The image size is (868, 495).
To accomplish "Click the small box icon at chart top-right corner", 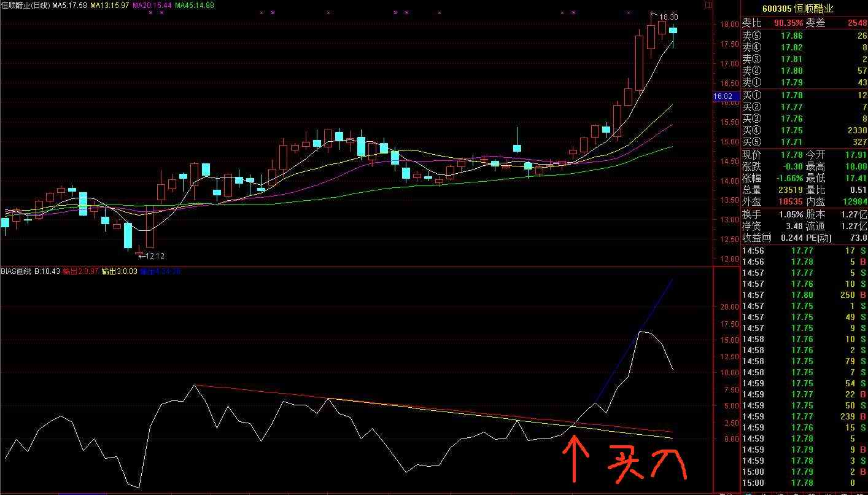I will tap(709, 6).
